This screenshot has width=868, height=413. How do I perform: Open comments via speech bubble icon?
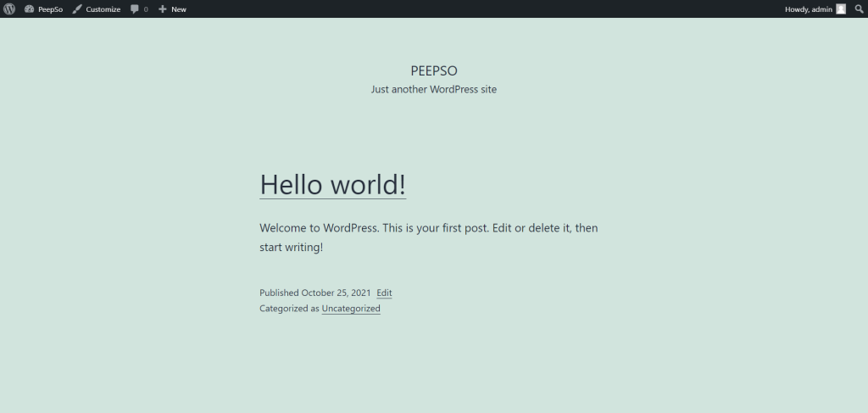point(135,9)
